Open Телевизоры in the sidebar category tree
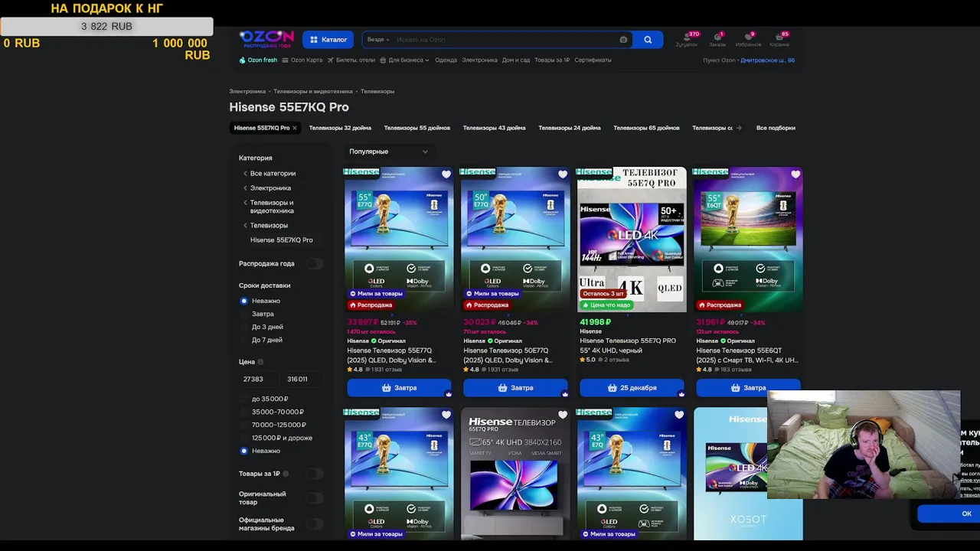Viewport: 980px width, 551px height. [269, 226]
